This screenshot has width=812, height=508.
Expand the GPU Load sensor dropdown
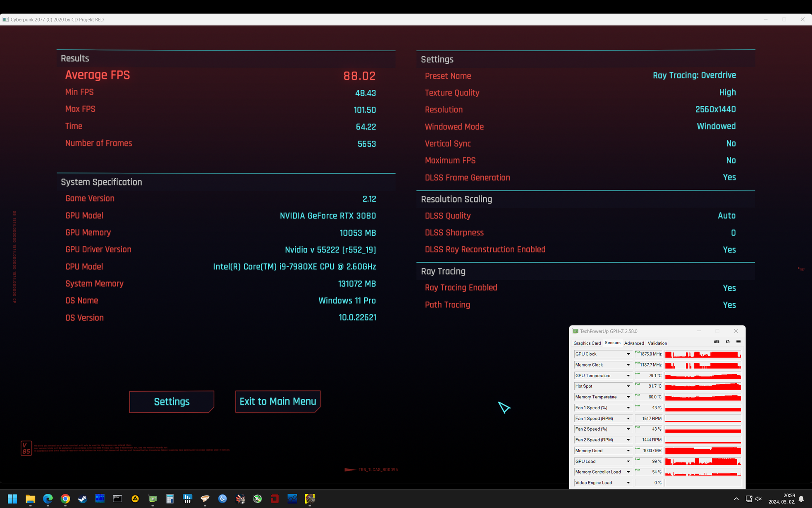pos(628,461)
